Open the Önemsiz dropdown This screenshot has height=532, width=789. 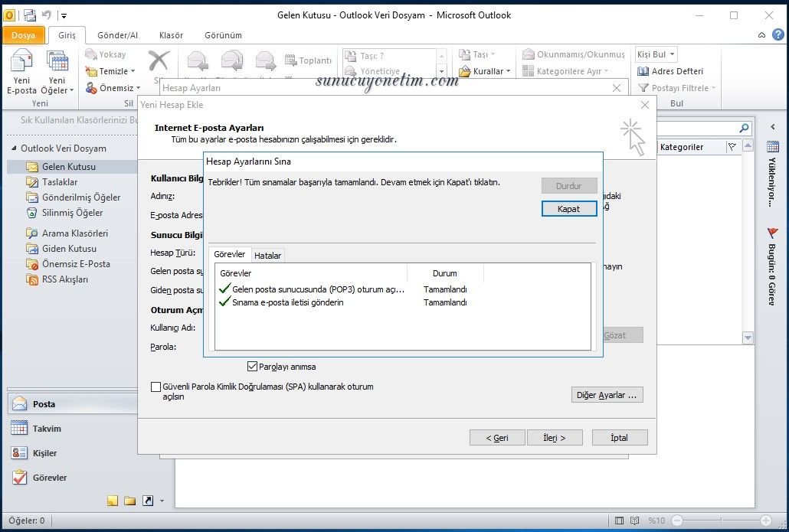(x=113, y=87)
